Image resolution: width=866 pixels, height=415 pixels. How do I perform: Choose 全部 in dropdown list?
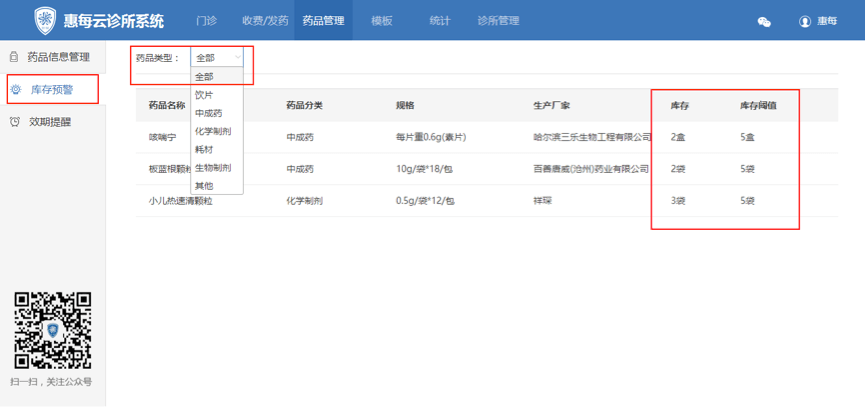(x=216, y=76)
